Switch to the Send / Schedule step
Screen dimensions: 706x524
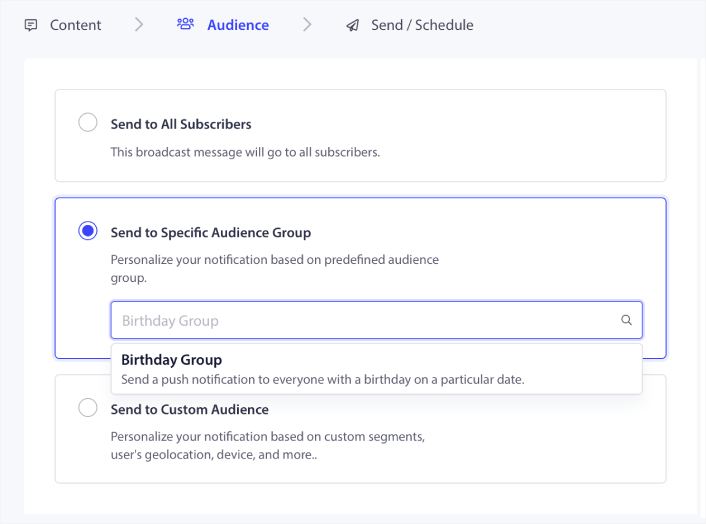point(422,25)
